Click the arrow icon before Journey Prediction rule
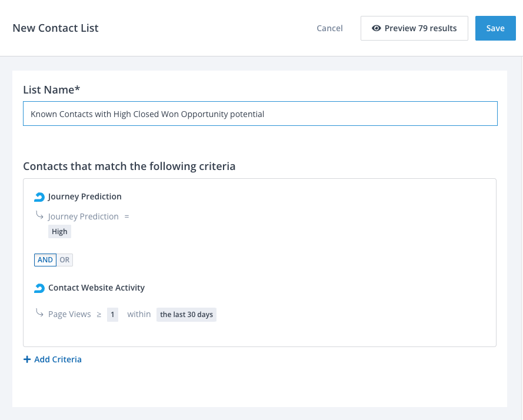Viewport: 523px width, 420px height. tap(40, 216)
